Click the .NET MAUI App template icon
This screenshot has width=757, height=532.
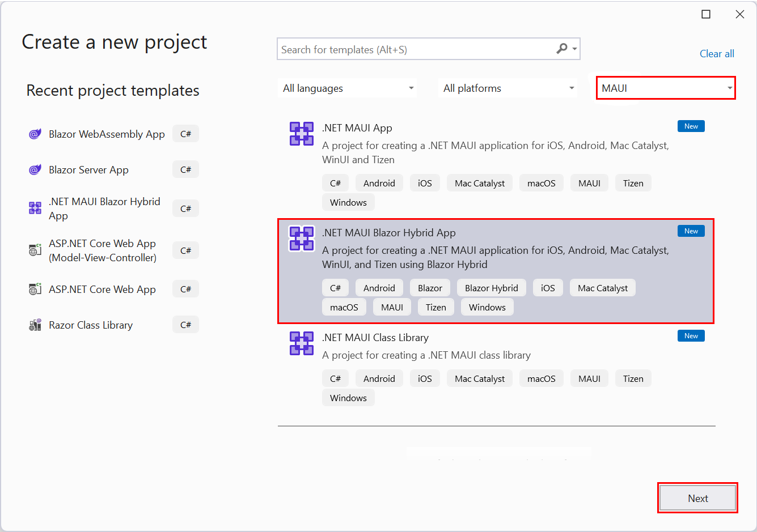302,134
